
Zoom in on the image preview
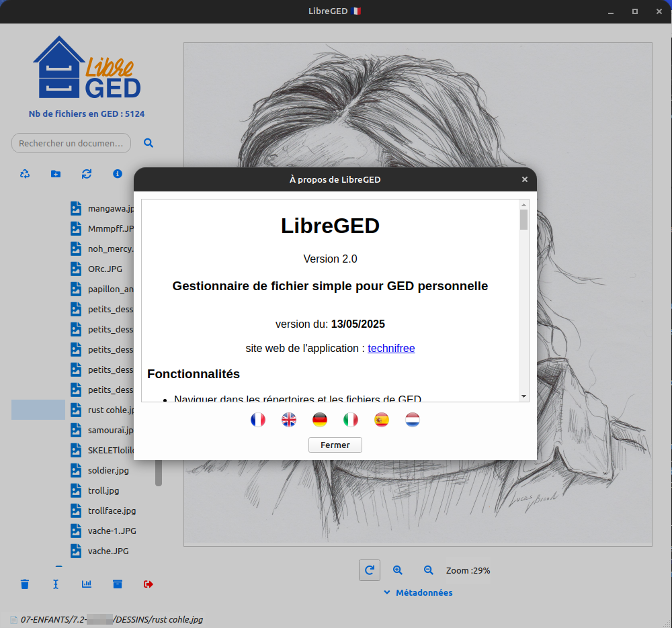[x=398, y=570]
